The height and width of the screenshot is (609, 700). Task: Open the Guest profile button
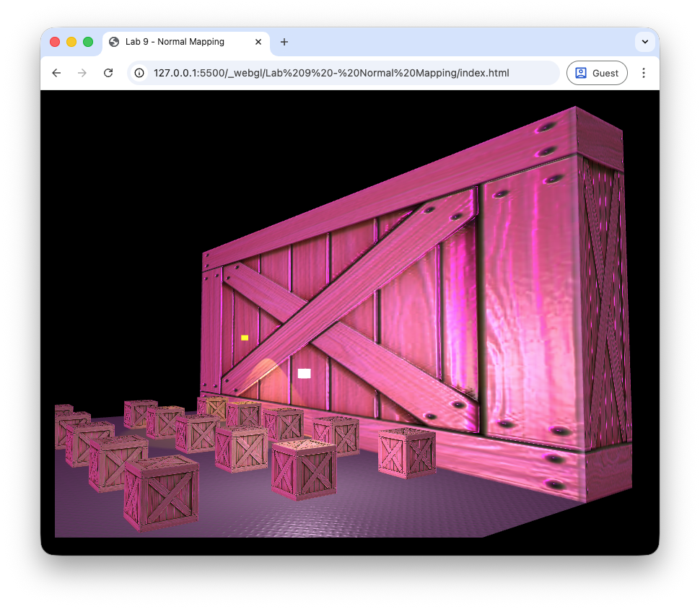click(597, 73)
